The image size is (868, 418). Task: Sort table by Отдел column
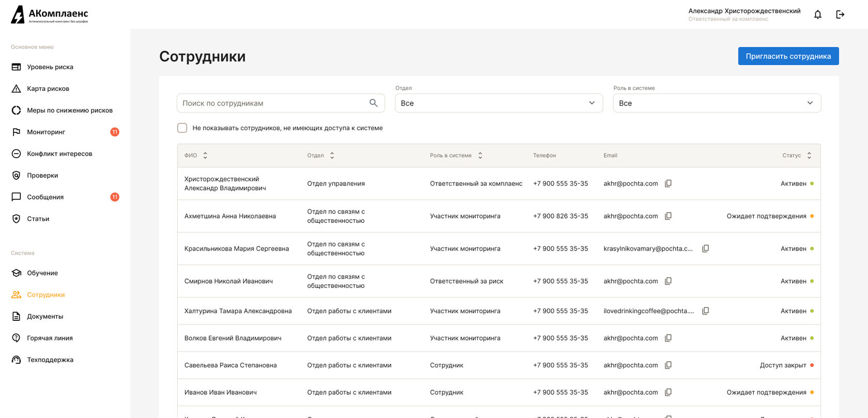click(x=332, y=156)
